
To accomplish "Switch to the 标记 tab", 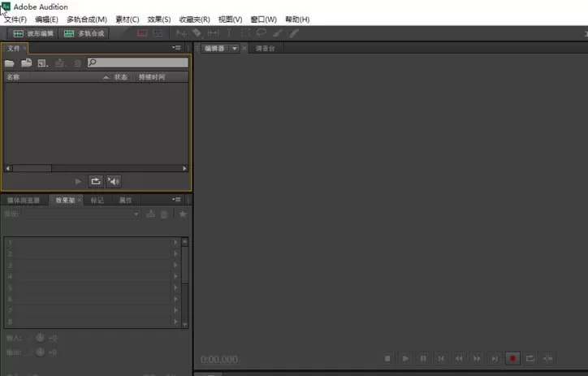I will pos(97,201).
